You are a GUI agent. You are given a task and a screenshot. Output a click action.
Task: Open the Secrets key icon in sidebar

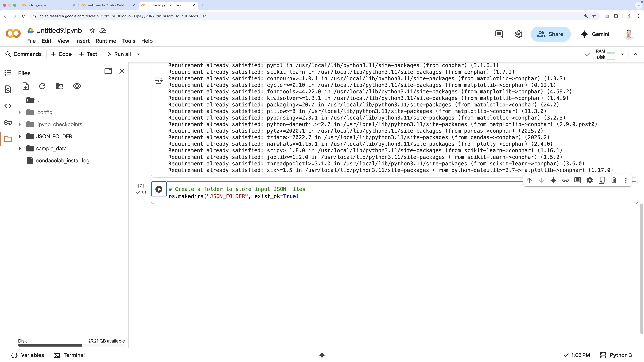8,122
